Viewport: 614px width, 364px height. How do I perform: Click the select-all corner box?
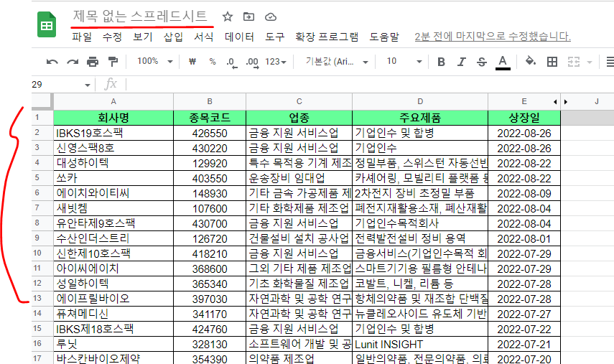coord(42,101)
